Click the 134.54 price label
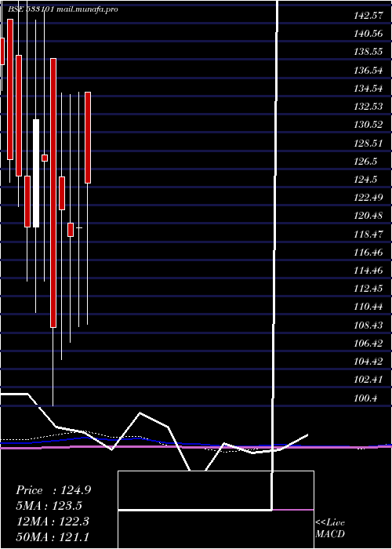Viewport: 392px width, 549px height. pos(368,88)
